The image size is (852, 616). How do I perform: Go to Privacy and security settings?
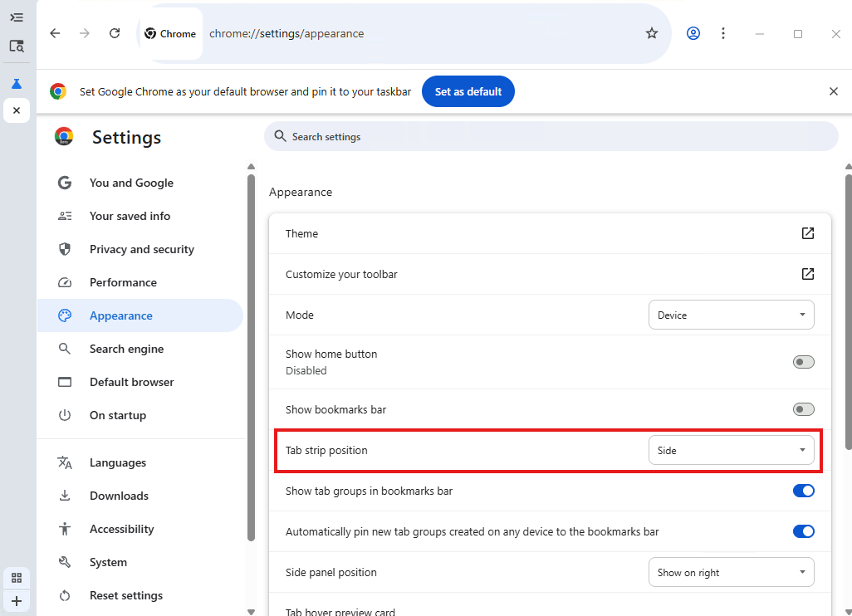[141, 249]
